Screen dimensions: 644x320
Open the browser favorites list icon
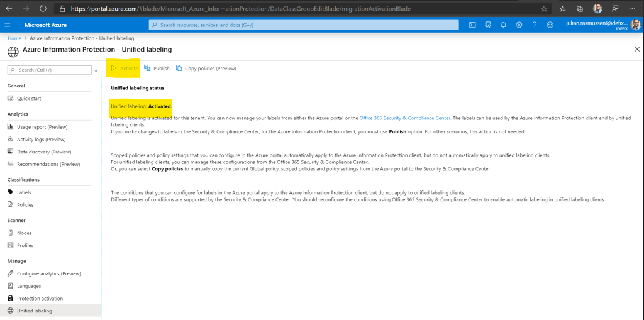563,8
